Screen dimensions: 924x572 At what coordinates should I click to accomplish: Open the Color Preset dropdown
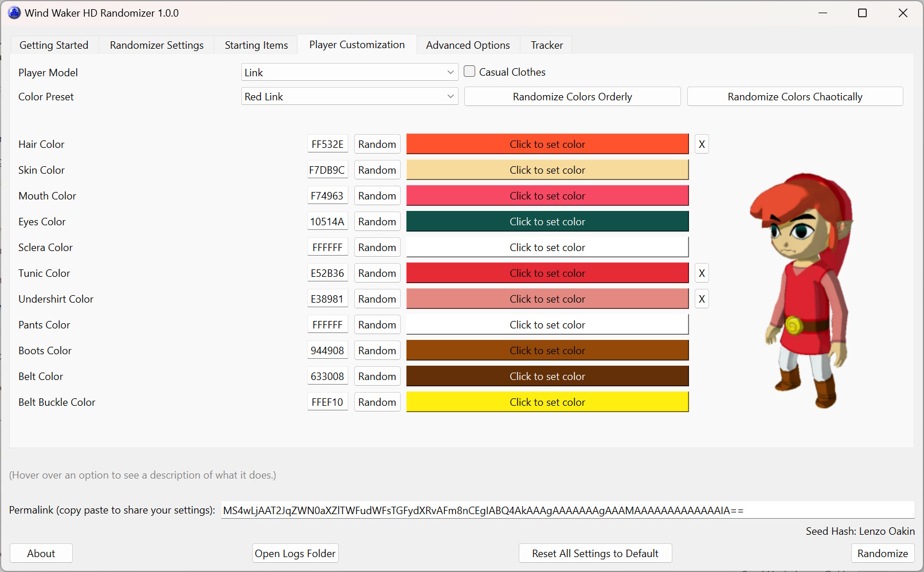click(350, 96)
